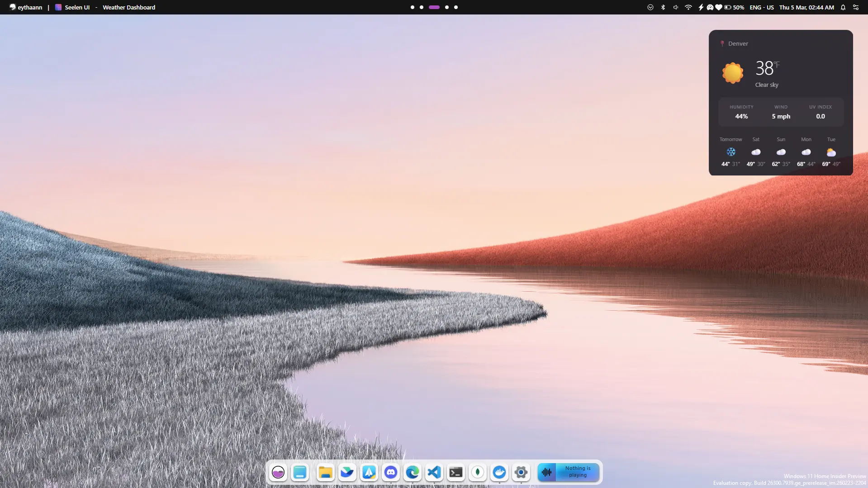
Task: Launch Visual Studio Code from the dock
Action: (434, 472)
